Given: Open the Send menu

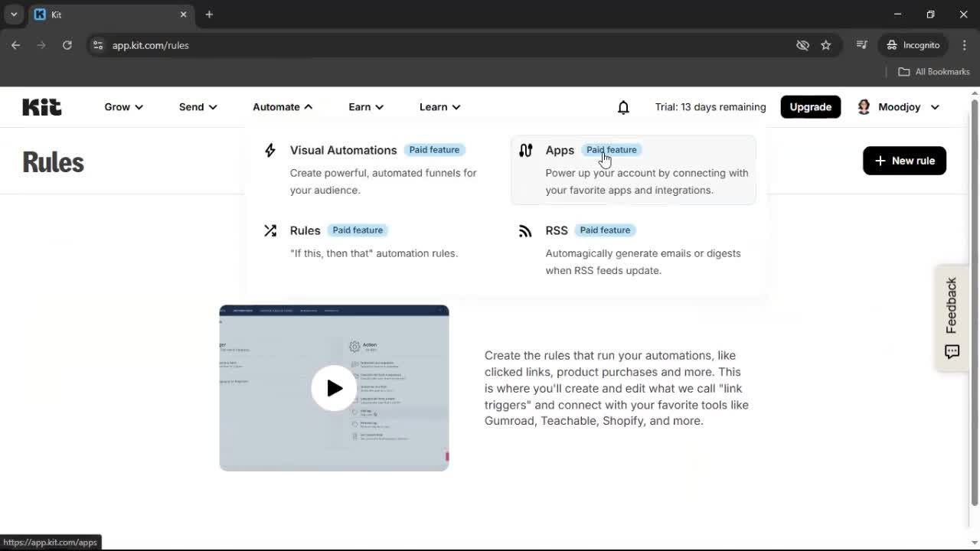Looking at the screenshot, I should click(x=197, y=107).
